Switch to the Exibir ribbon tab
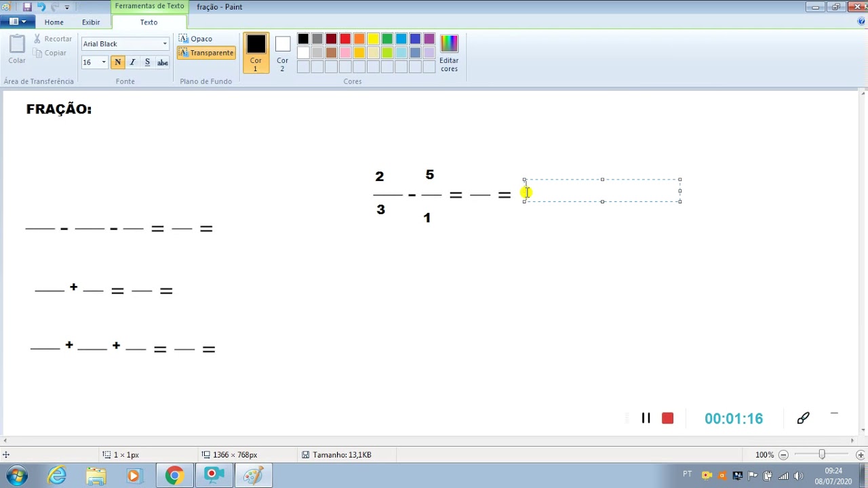868x488 pixels. point(91,22)
